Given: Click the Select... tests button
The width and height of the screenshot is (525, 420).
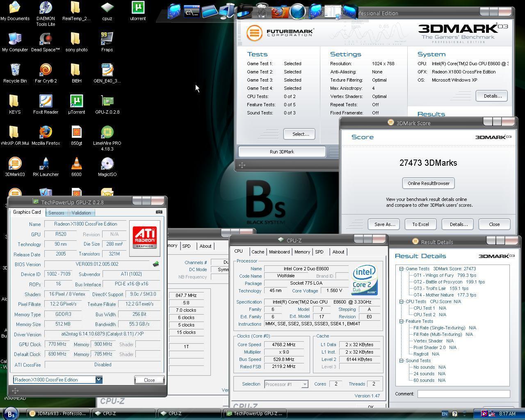Looking at the screenshot, I should click(299, 134).
